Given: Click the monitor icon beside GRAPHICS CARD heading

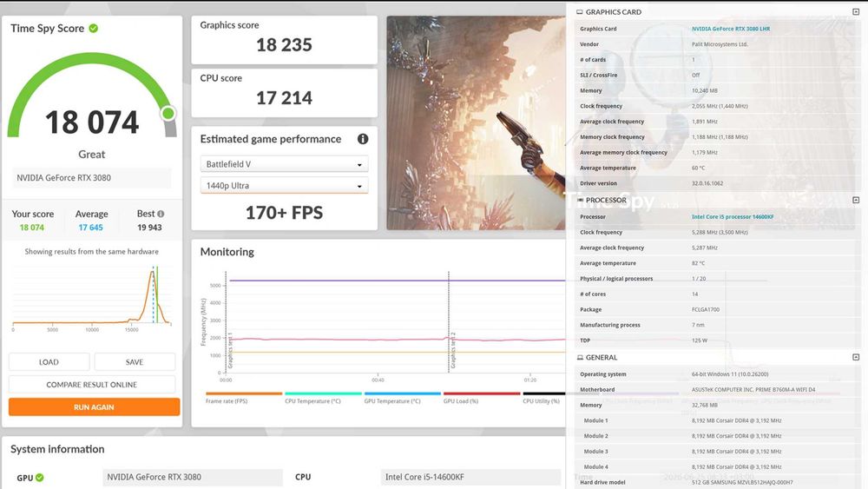Looking at the screenshot, I should tap(580, 11).
